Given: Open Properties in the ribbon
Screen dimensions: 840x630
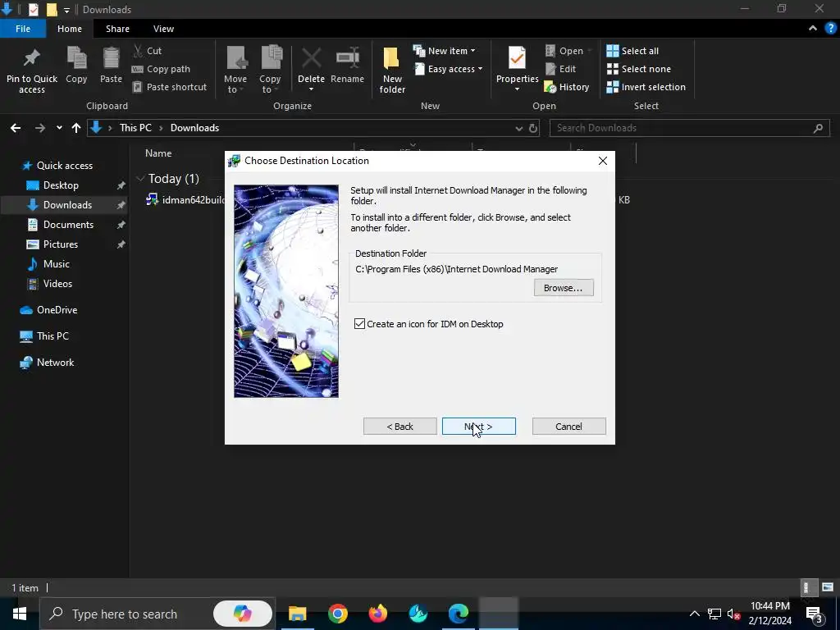Looking at the screenshot, I should tap(517, 69).
